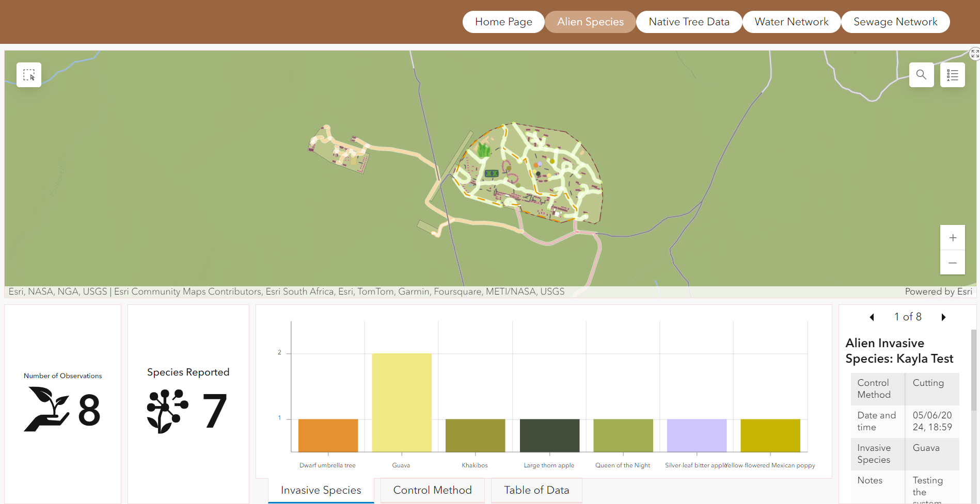Click the '1 of 8' record counter
The width and height of the screenshot is (980, 504).
pyautogui.click(x=908, y=317)
